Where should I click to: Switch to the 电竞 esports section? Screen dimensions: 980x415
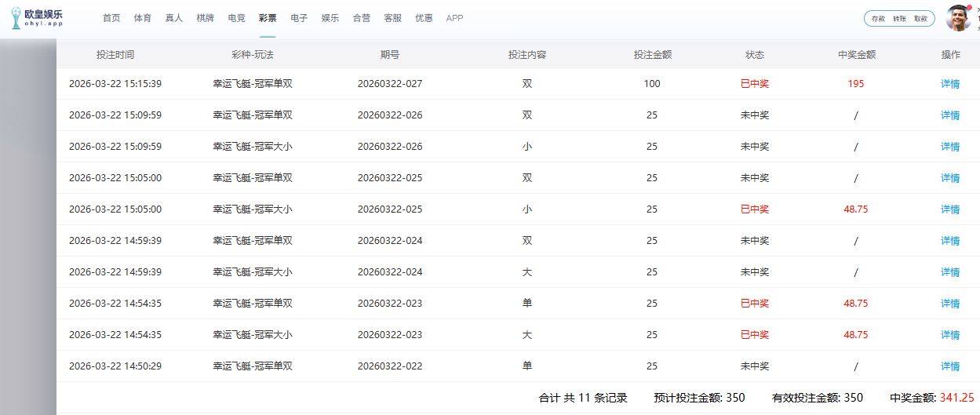coord(236,18)
